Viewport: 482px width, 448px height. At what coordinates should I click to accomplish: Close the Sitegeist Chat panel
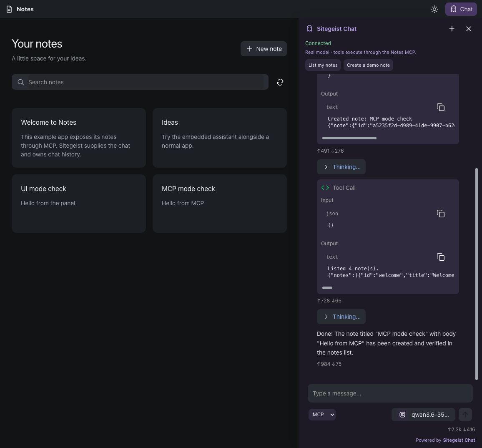tap(469, 29)
